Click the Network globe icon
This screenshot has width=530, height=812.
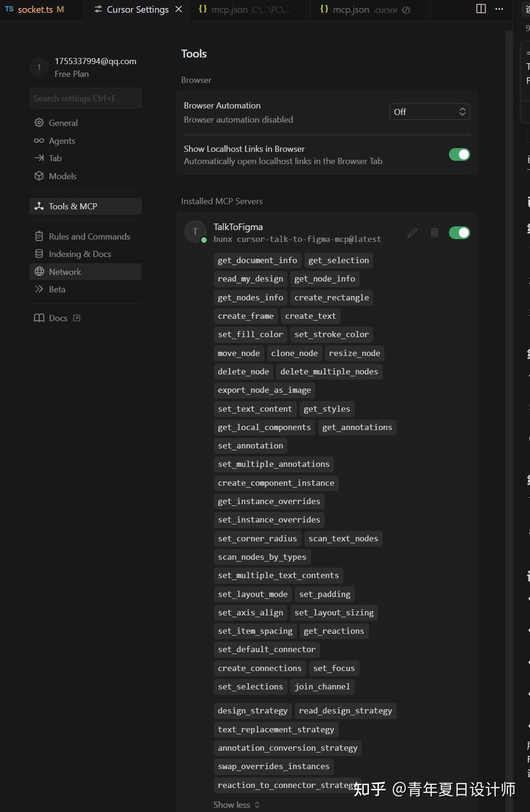[39, 272]
